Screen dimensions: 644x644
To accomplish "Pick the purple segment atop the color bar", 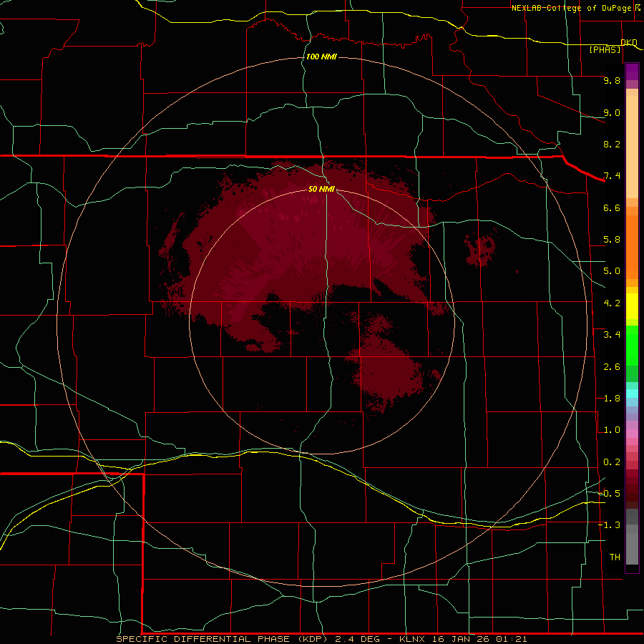I will click(x=632, y=72).
